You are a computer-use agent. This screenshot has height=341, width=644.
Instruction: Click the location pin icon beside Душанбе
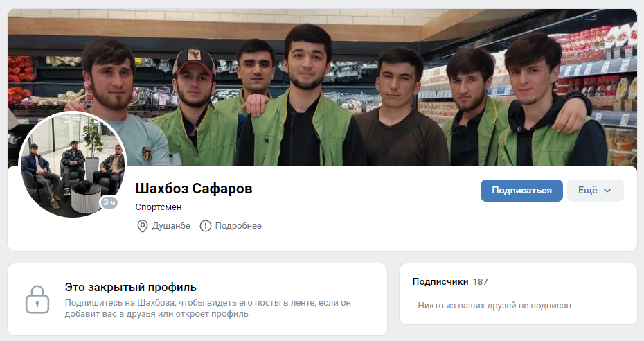142,226
